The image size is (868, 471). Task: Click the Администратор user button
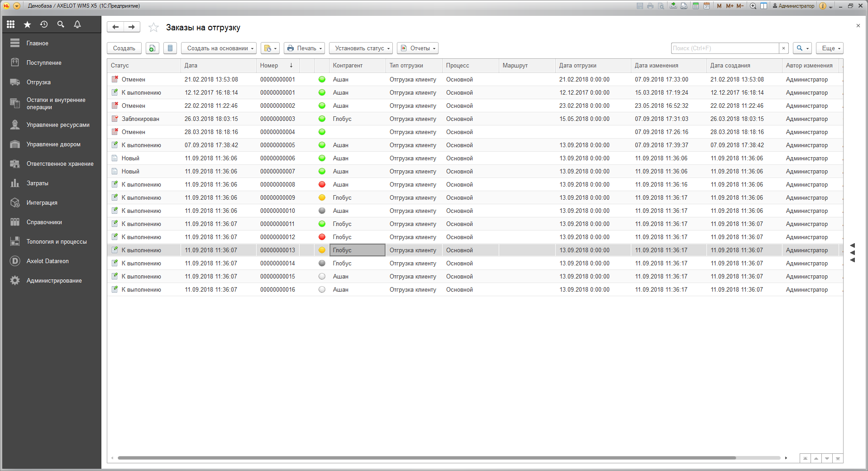pos(793,6)
